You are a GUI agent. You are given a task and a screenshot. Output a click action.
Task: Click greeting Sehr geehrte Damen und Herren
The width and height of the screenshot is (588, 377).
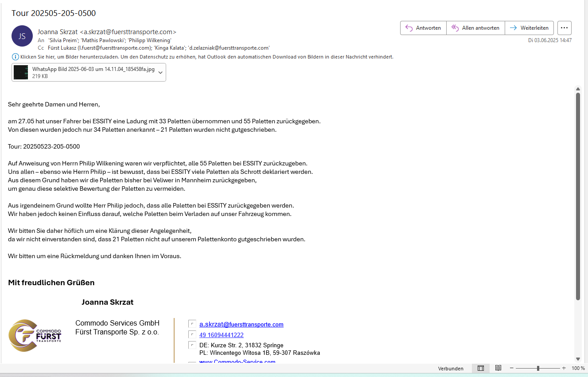click(54, 105)
